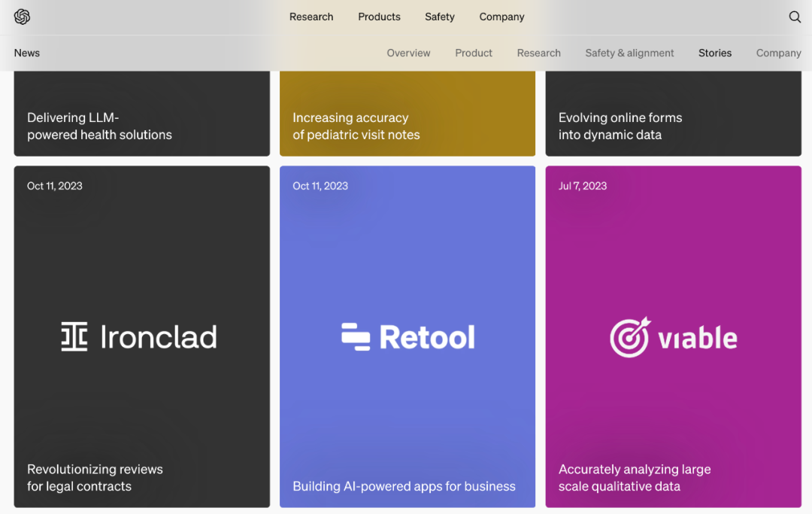The image size is (812, 514).
Task: Read 'Building AI-powered apps for business'
Action: (x=404, y=486)
